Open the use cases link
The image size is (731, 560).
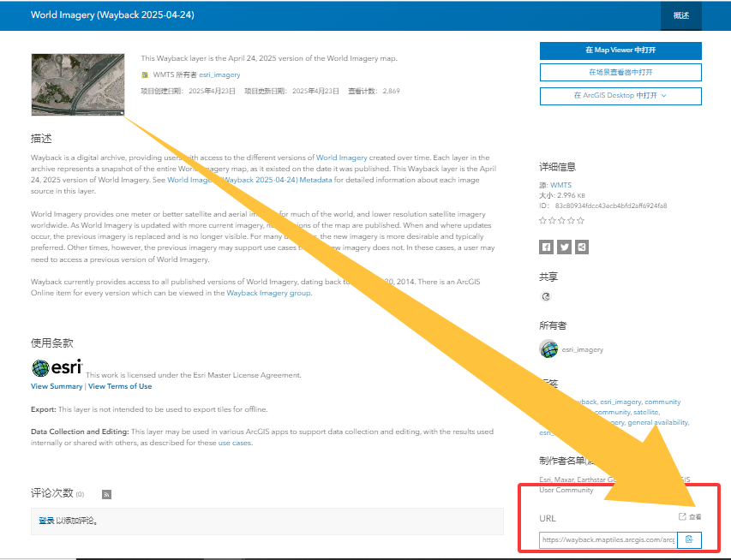point(235,443)
